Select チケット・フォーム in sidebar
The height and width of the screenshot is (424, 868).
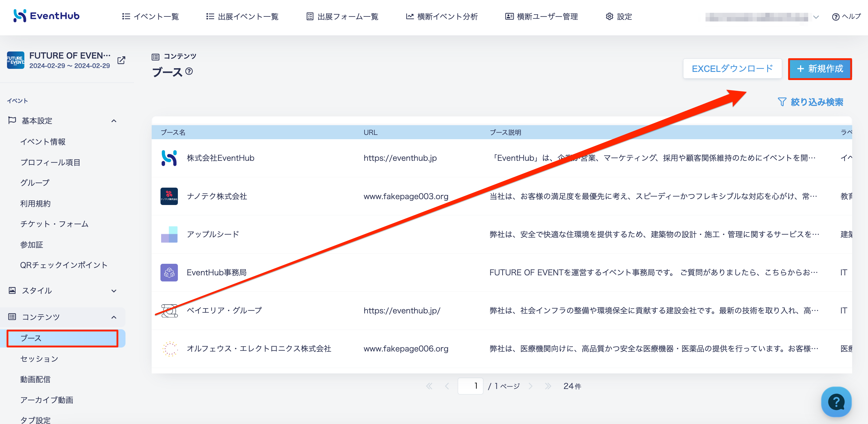tap(54, 224)
